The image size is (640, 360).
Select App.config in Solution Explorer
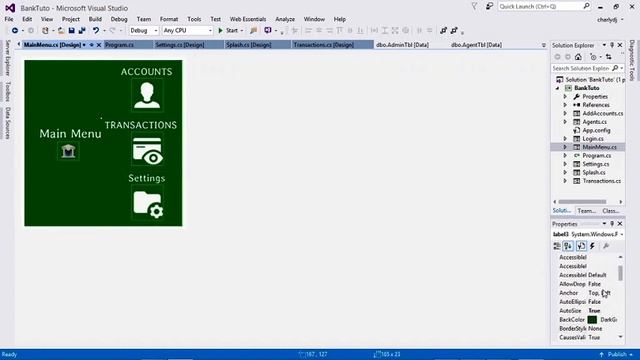pos(596,131)
